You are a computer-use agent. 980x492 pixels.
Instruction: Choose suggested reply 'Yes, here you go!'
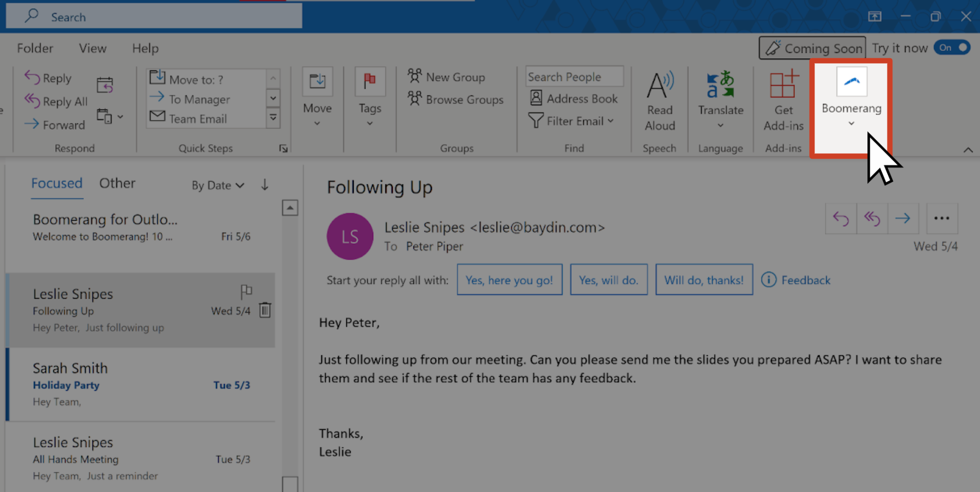tap(509, 280)
